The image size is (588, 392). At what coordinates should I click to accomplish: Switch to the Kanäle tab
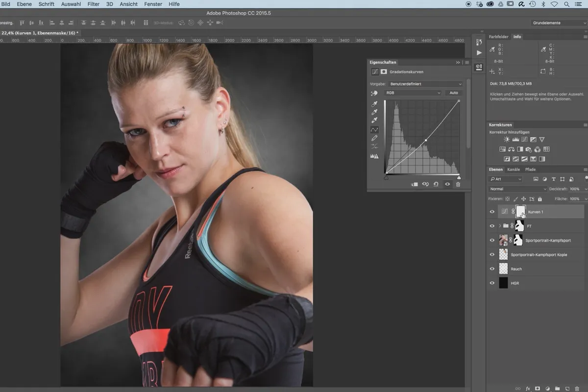(x=514, y=170)
